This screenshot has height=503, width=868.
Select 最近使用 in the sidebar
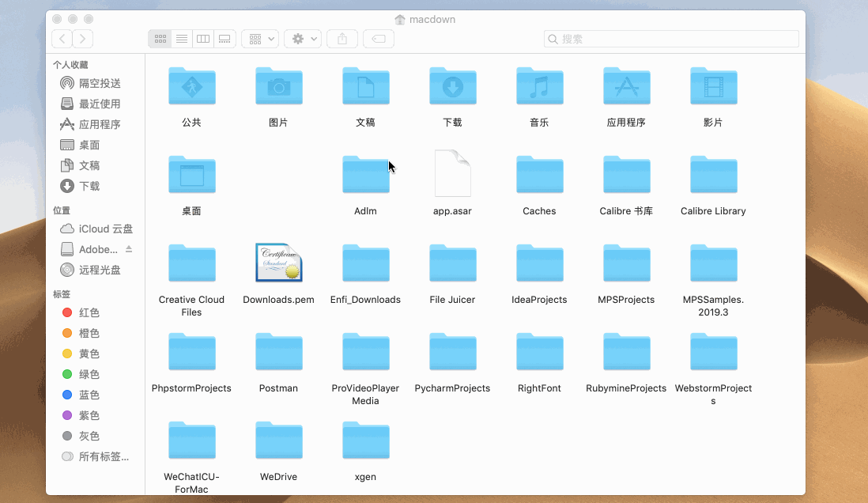coord(89,104)
